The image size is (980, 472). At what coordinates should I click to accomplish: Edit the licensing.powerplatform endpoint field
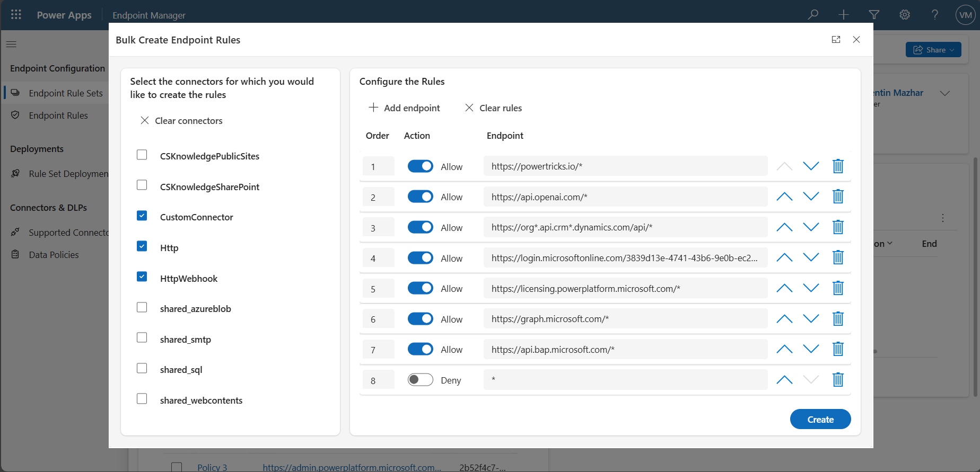point(625,289)
